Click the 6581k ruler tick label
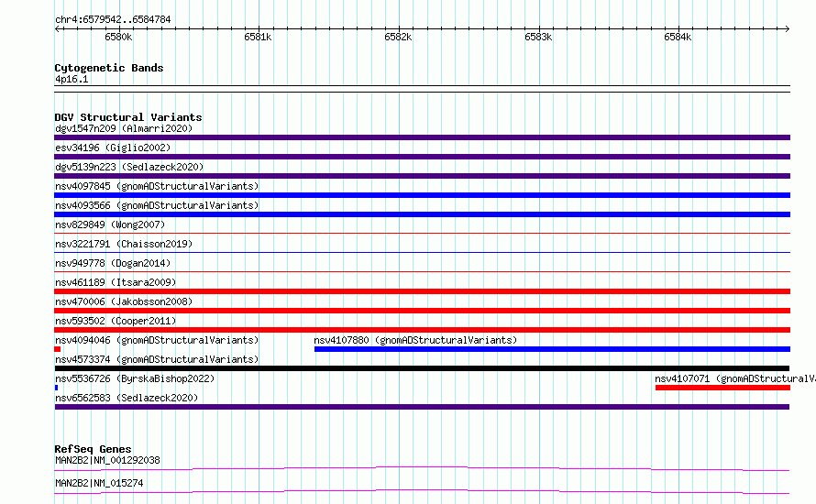816x504 pixels. (258, 37)
